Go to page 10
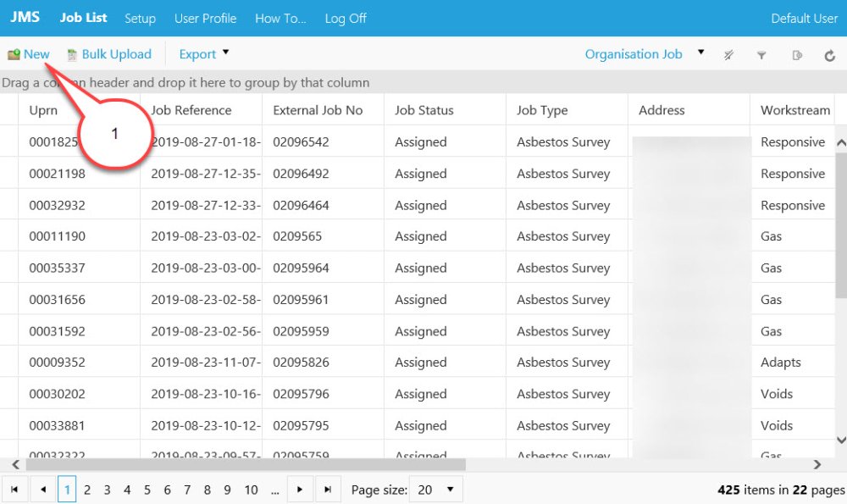 (252, 490)
